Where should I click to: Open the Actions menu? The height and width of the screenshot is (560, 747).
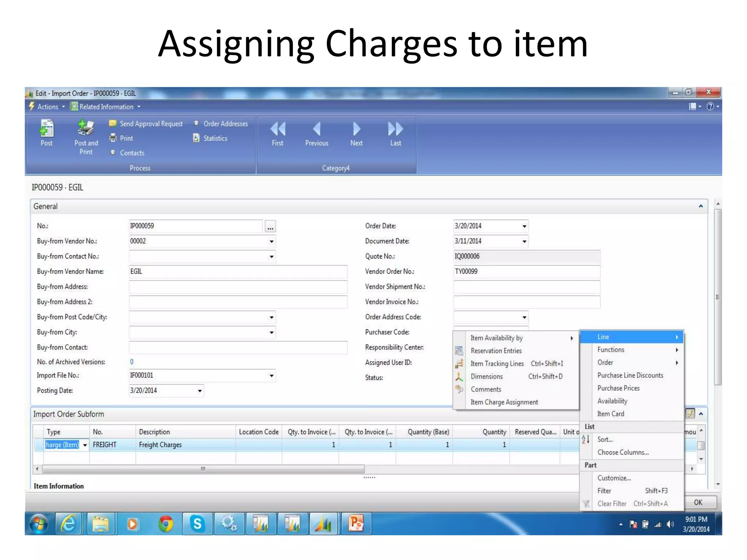[47, 107]
